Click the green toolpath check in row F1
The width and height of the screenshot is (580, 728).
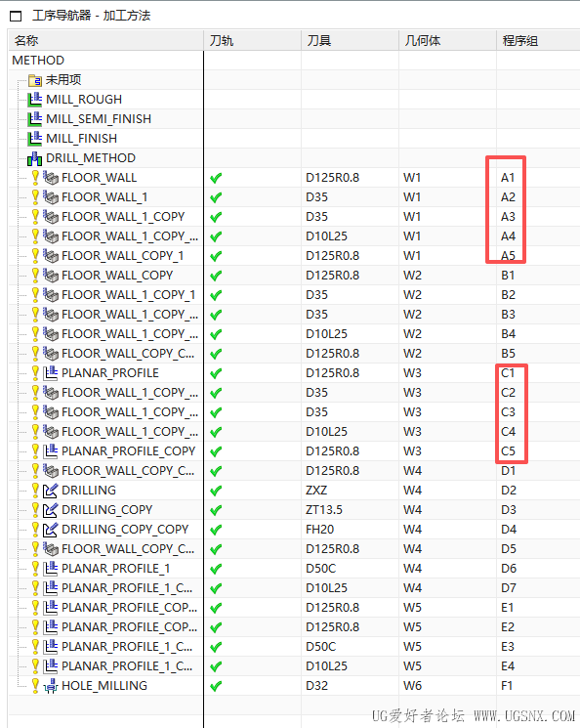tap(216, 686)
